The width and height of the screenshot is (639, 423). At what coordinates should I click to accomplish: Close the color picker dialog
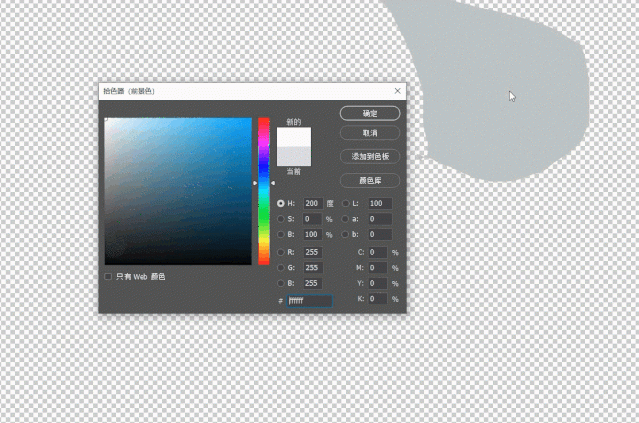tap(397, 91)
